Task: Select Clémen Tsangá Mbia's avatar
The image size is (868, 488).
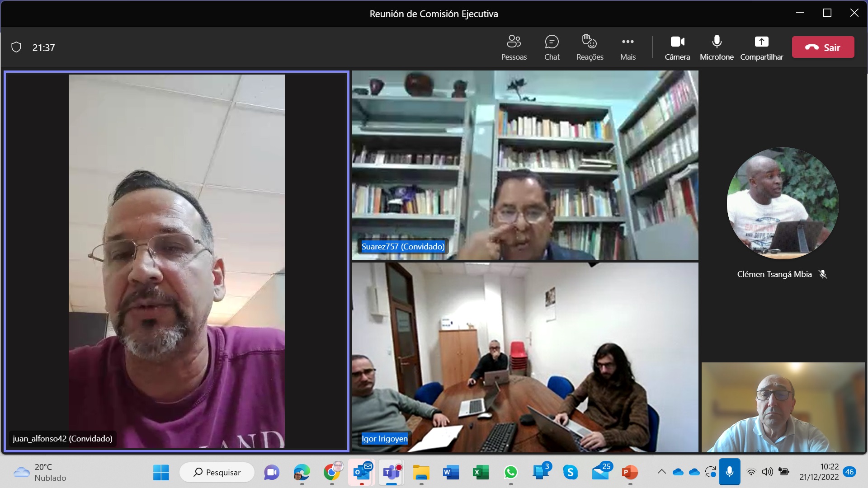Action: click(x=783, y=203)
